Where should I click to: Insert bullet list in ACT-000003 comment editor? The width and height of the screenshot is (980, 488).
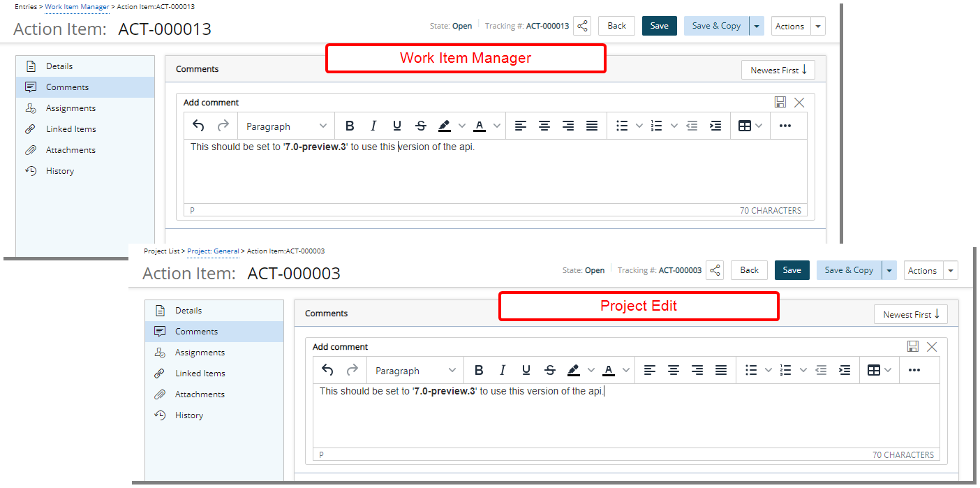(751, 370)
